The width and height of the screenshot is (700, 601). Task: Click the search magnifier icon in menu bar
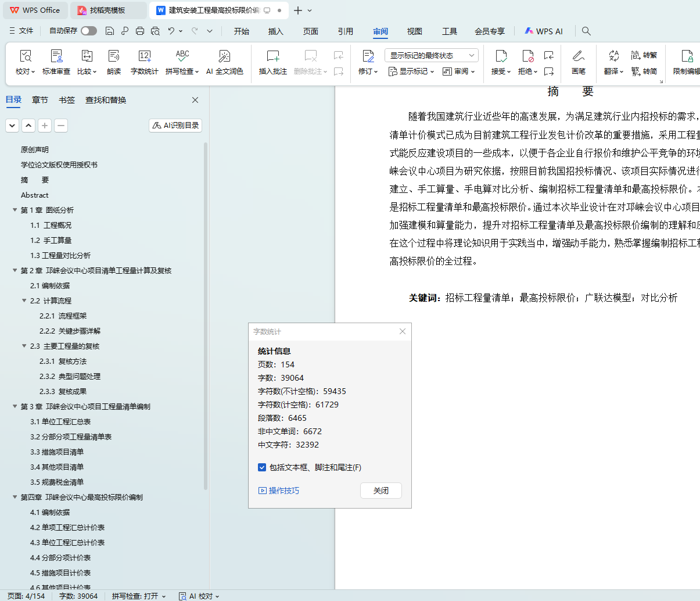(x=586, y=31)
